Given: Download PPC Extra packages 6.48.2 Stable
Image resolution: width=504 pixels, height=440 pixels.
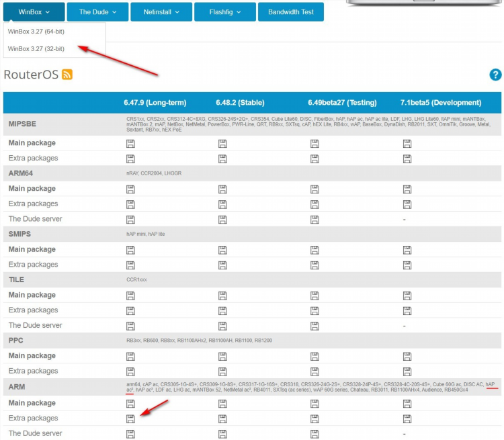Looking at the screenshot, I should 222,371.
